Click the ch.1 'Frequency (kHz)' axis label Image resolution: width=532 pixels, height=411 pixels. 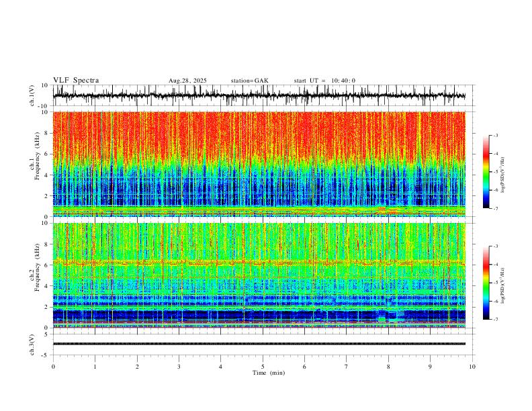(x=37, y=156)
